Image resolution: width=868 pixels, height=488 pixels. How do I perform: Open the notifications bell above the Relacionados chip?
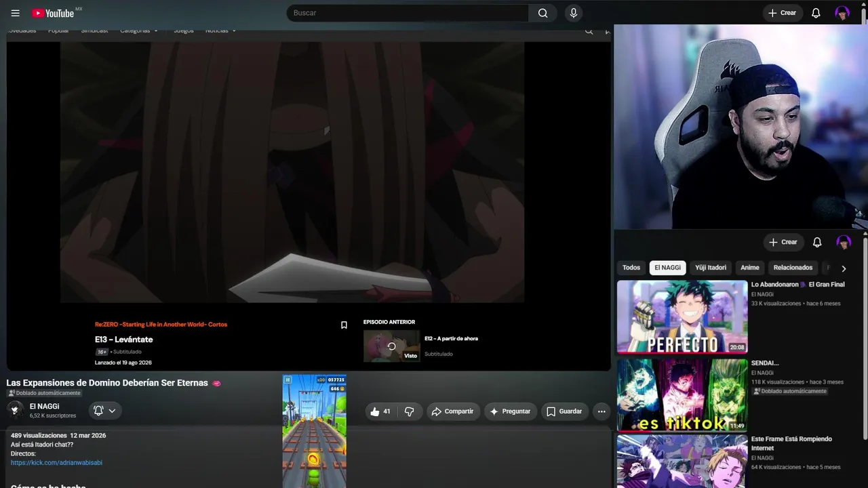[x=817, y=242]
